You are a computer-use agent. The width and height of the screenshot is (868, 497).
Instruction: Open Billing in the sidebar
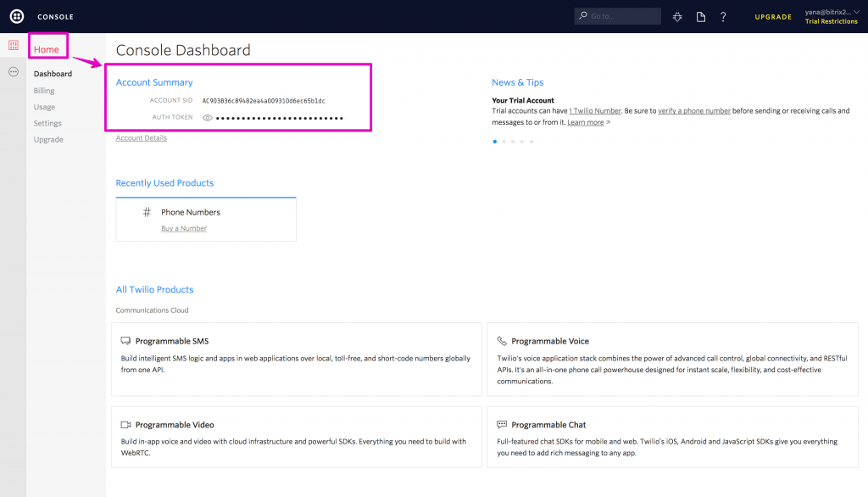point(44,90)
